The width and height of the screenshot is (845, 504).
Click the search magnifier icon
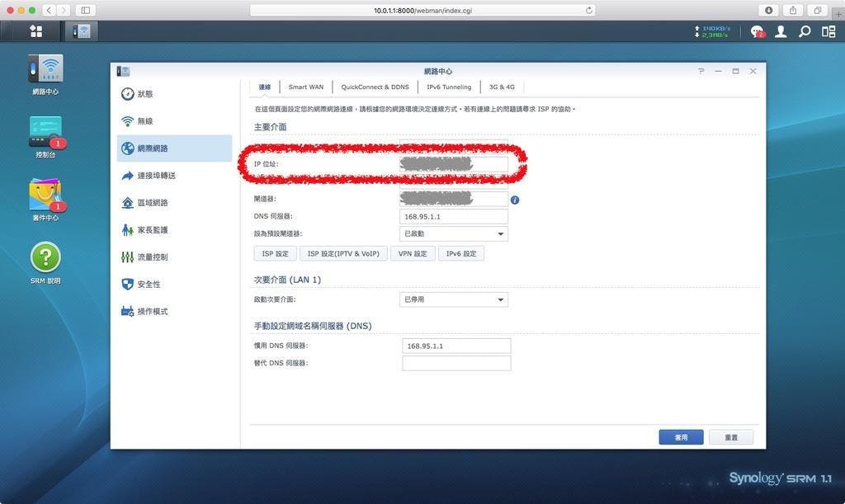pyautogui.click(x=805, y=31)
